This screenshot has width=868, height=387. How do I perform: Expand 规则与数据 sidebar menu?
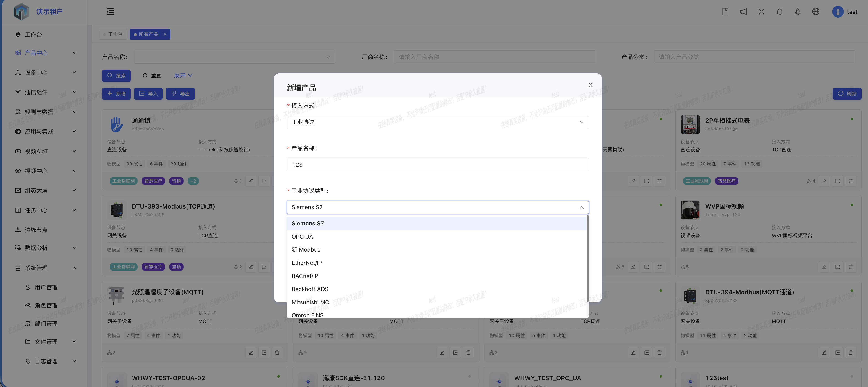45,112
